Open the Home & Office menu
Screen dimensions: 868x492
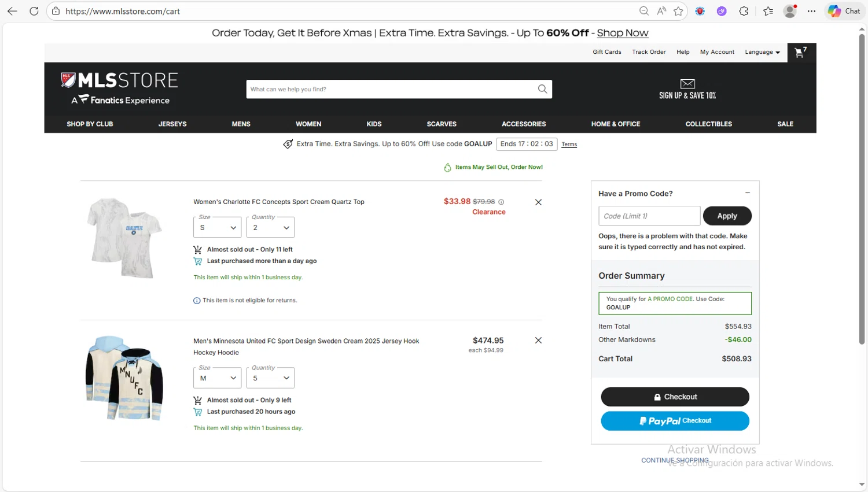616,124
